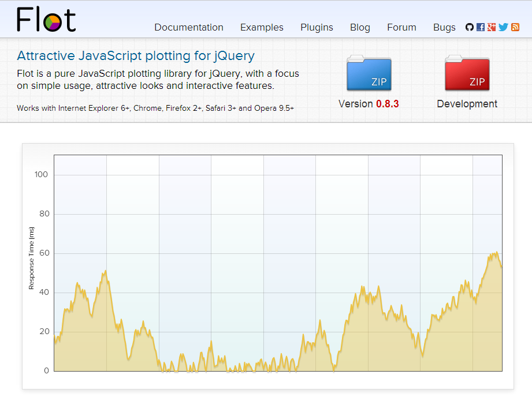Click the y-axis tick label 0

click(x=46, y=370)
